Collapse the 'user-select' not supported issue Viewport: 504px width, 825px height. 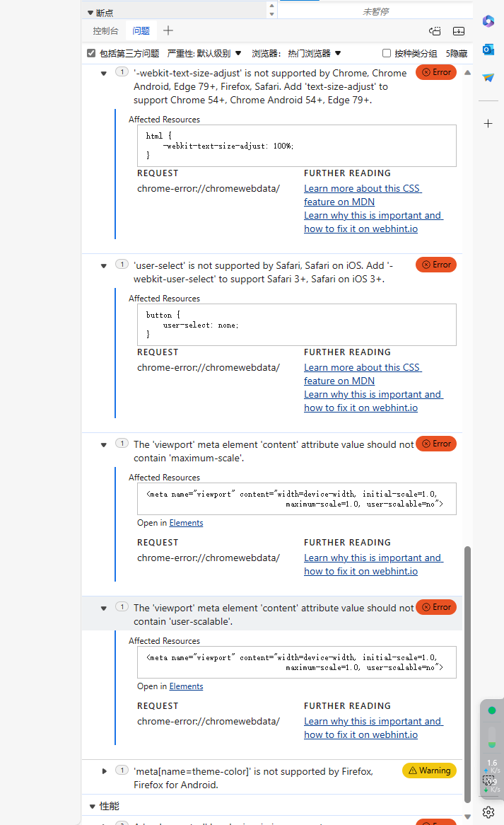(104, 265)
